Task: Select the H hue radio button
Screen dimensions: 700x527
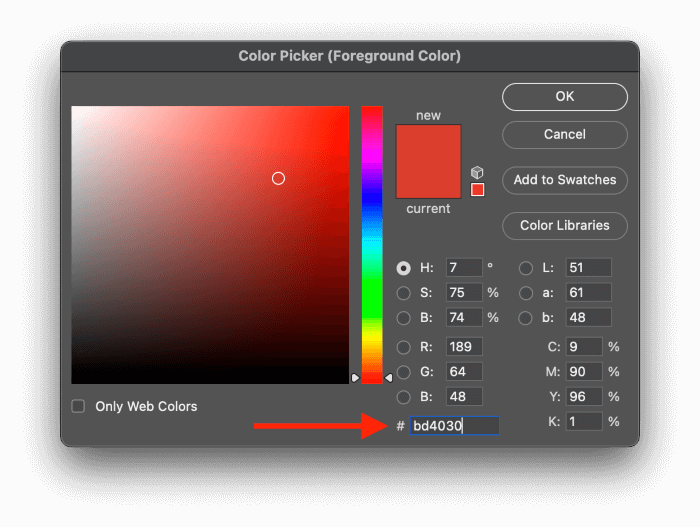Action: [x=404, y=268]
